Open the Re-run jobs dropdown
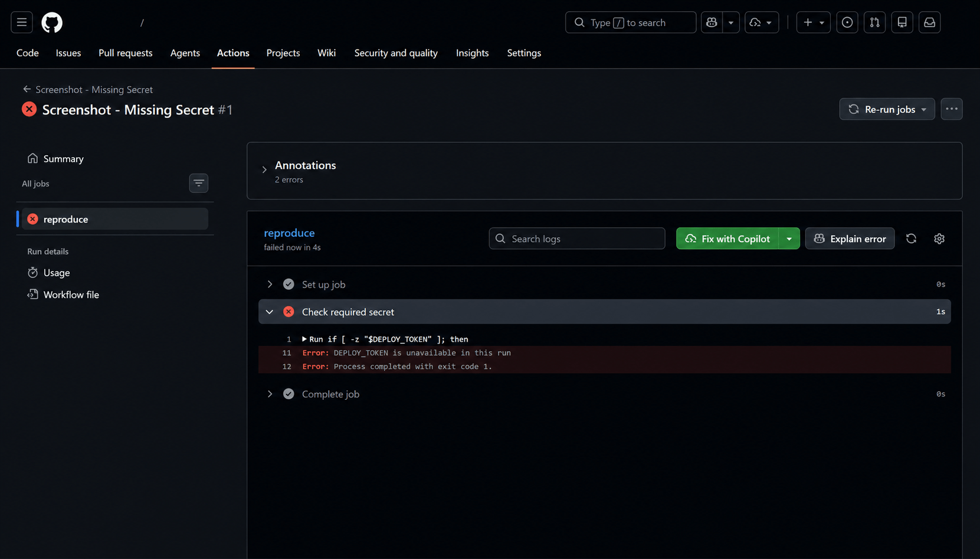The height and width of the screenshot is (559, 980). [887, 109]
